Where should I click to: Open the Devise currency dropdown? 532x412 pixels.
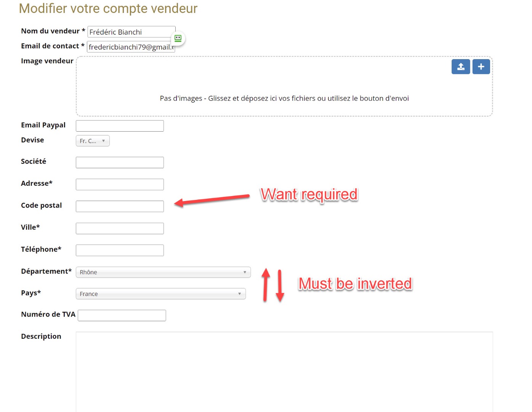tap(92, 141)
